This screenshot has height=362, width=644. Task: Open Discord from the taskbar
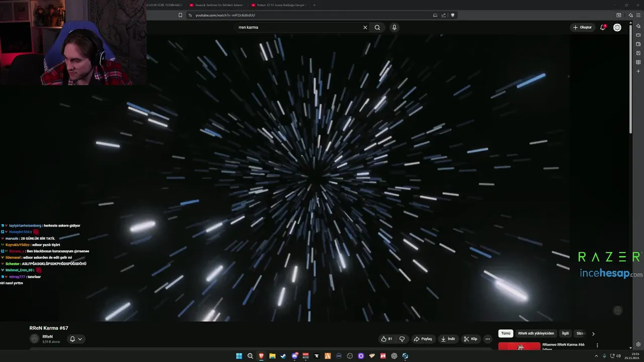(x=294, y=356)
